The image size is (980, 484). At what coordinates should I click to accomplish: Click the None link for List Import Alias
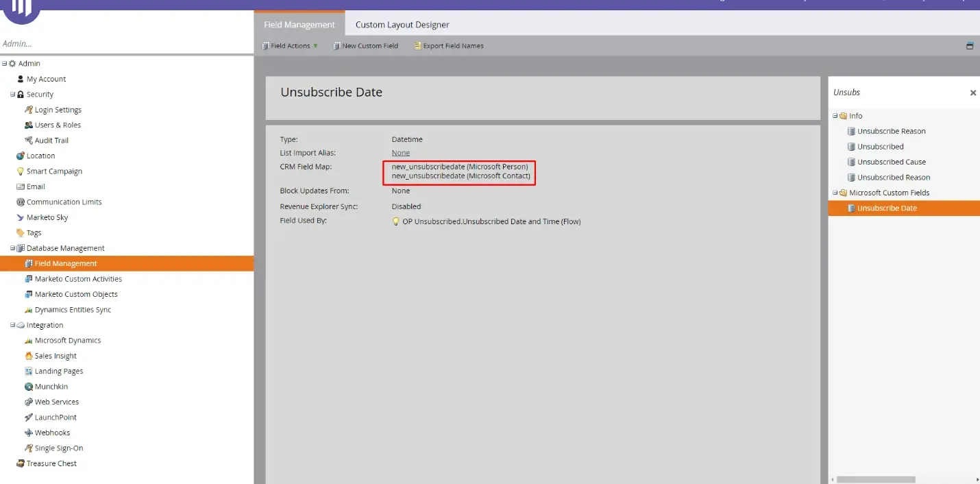(401, 153)
